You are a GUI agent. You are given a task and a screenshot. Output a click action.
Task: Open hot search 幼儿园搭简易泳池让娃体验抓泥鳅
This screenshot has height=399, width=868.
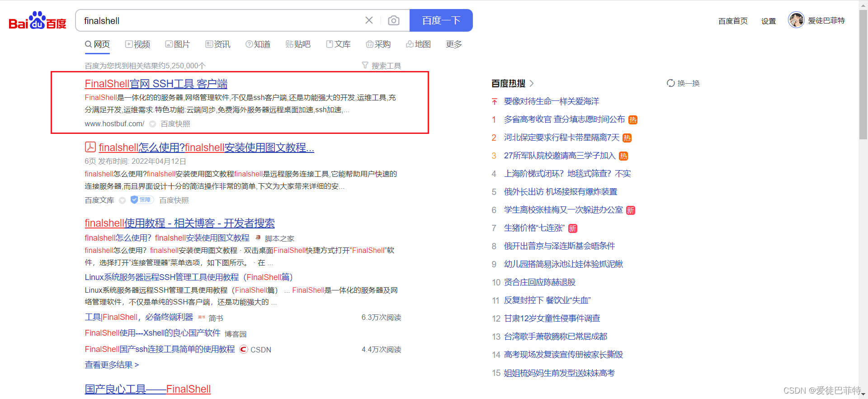pyautogui.click(x=563, y=264)
